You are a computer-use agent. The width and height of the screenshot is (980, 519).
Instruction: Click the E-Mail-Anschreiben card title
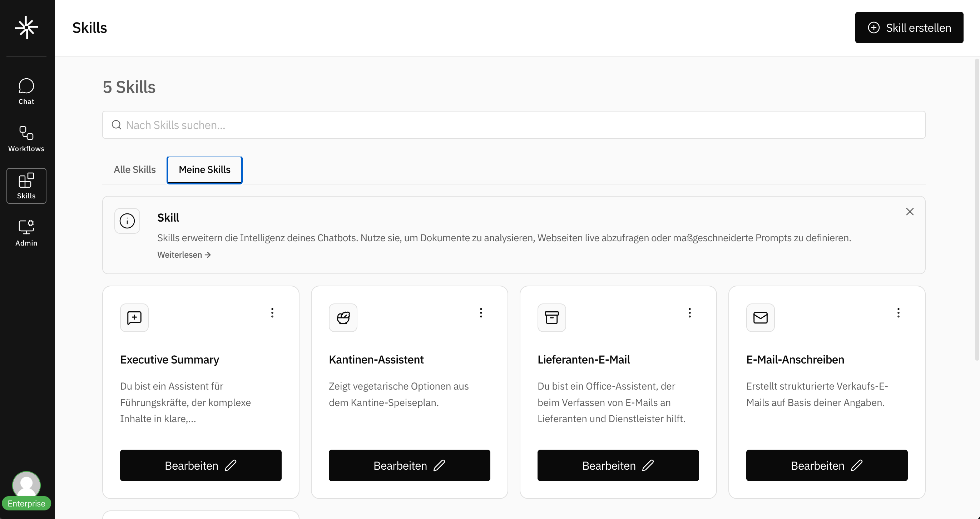(795, 360)
